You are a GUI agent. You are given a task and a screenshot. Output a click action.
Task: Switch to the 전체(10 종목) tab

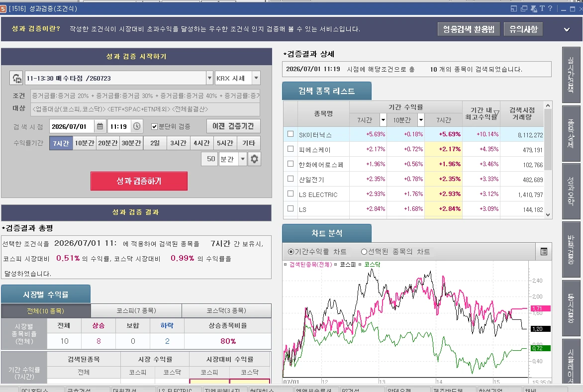(46, 310)
